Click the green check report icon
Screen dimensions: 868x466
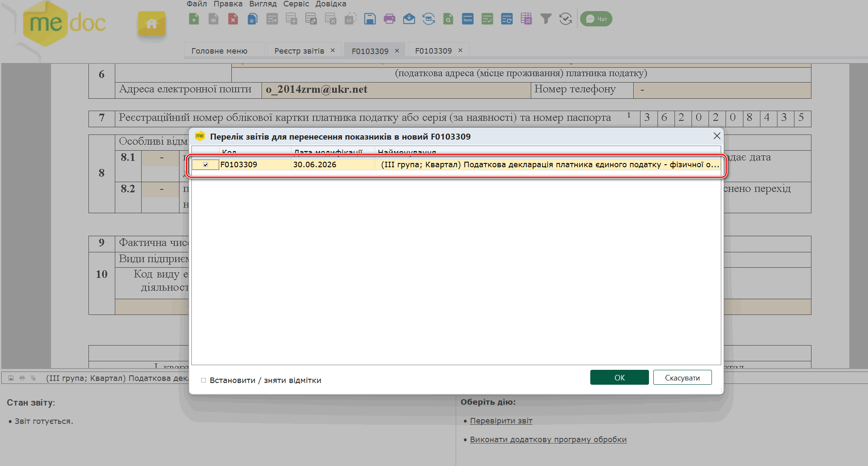coord(487,19)
